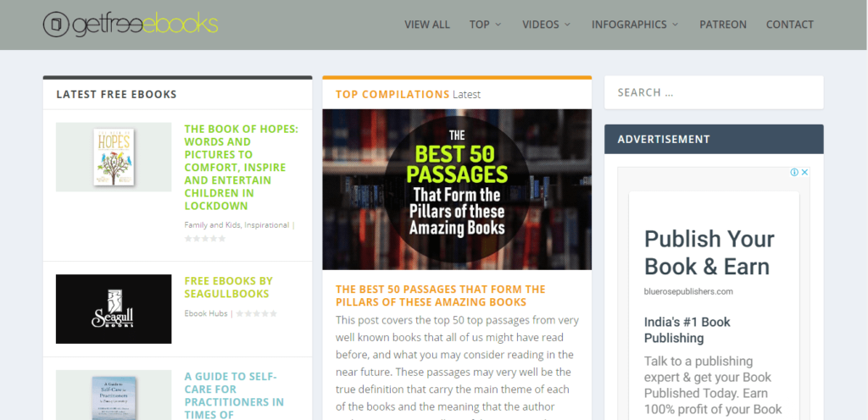Click India's #1 Book Publishing ad text

click(x=687, y=330)
